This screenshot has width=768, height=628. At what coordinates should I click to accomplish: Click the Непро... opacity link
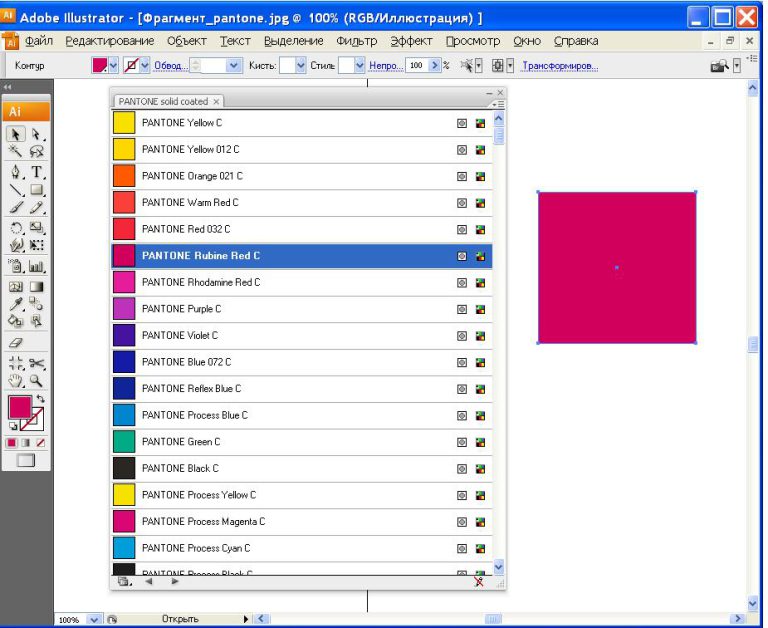[386, 66]
